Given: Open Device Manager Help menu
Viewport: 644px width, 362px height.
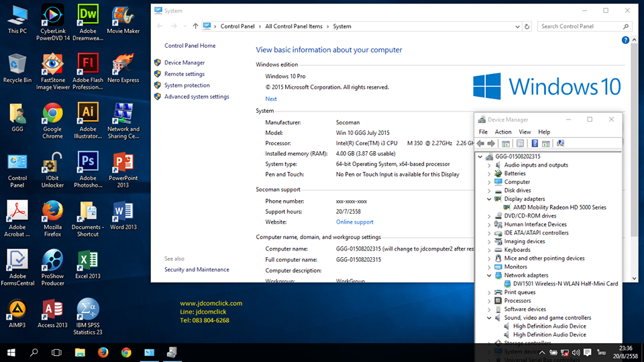Looking at the screenshot, I should 544,132.
